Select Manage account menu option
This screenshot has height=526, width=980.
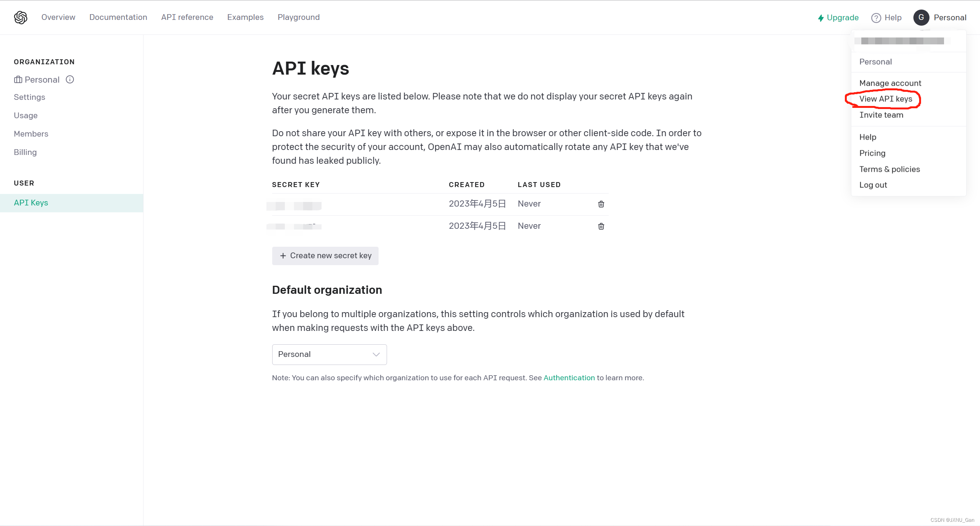pos(890,83)
